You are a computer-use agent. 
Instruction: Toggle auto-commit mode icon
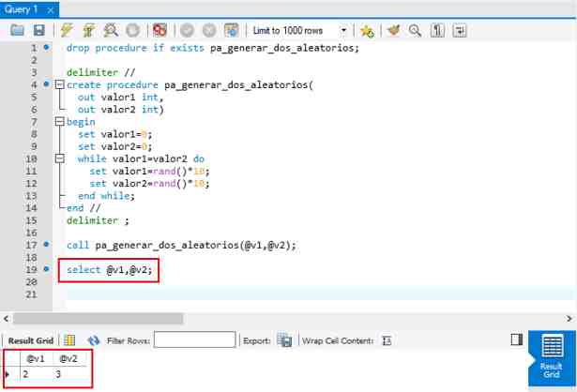click(232, 30)
